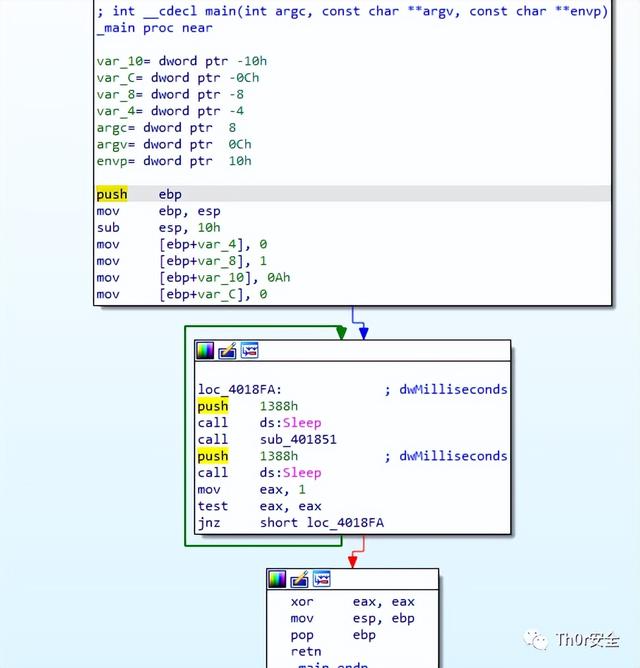
Task: Select envp= dword ptr 10h declaration
Action: point(174,161)
